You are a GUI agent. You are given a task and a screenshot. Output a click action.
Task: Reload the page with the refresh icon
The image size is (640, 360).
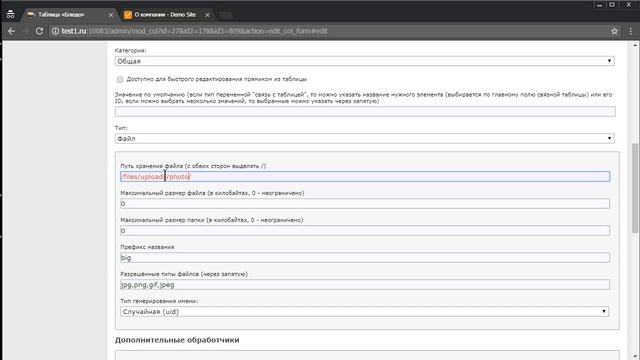(39, 31)
